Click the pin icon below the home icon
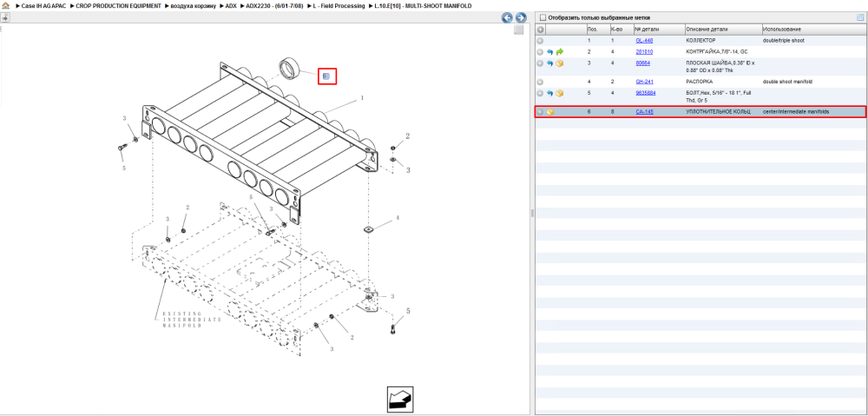 pyautogui.click(x=4, y=17)
